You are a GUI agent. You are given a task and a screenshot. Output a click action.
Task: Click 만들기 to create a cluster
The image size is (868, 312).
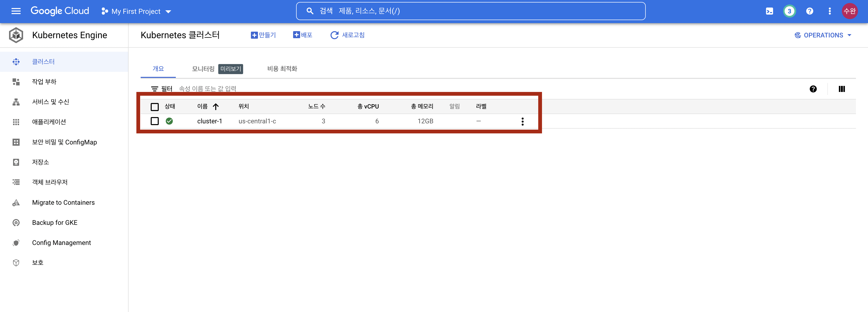[x=263, y=35]
